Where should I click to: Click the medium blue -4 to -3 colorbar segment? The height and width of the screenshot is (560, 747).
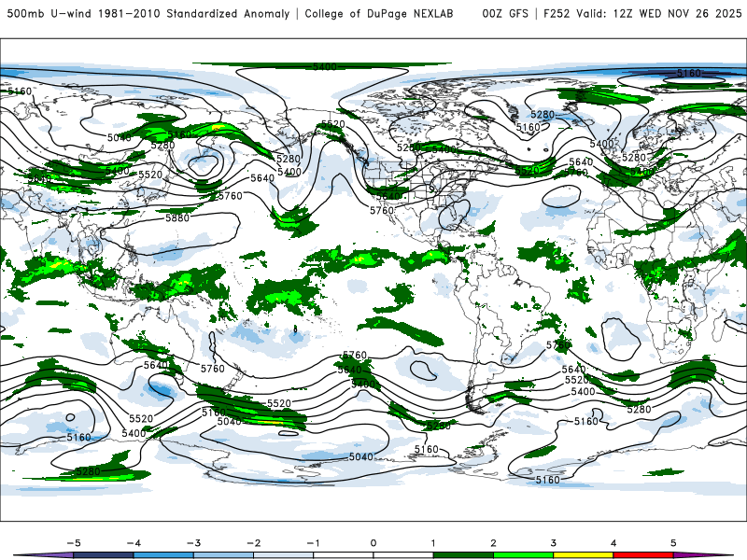point(163,555)
